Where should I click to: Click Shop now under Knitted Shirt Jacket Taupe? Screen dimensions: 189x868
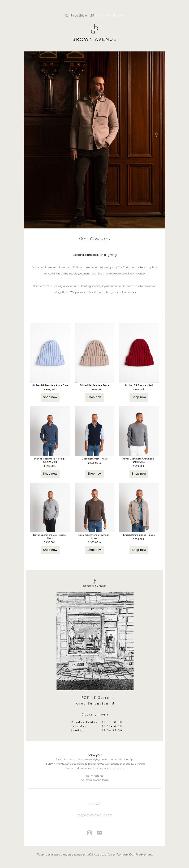[x=139, y=550]
